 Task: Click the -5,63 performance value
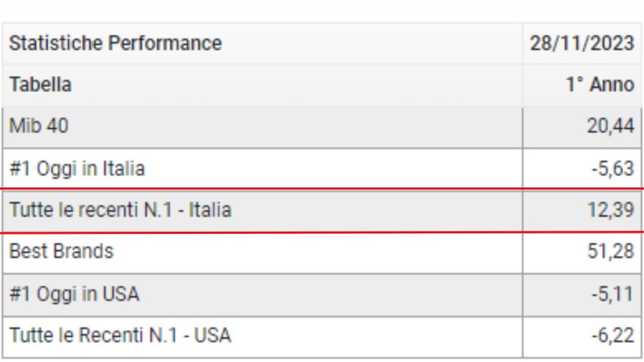[612, 169]
